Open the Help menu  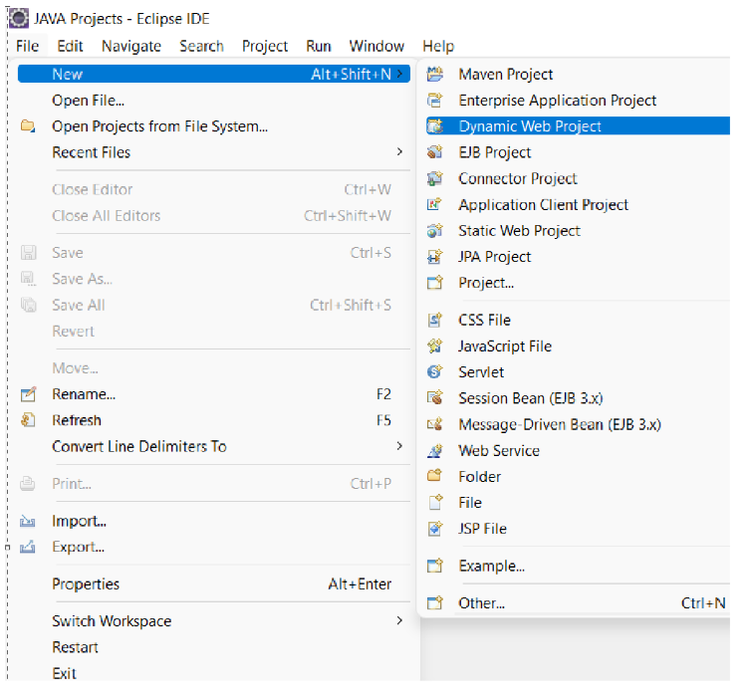pos(438,46)
